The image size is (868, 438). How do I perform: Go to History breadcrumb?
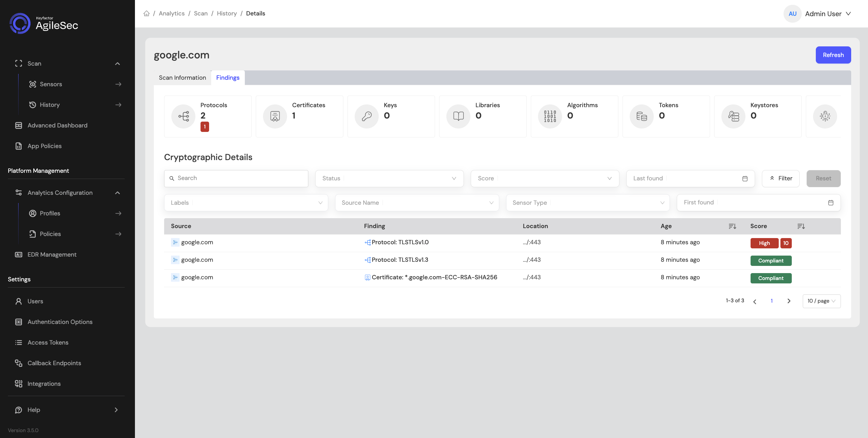[x=227, y=13]
